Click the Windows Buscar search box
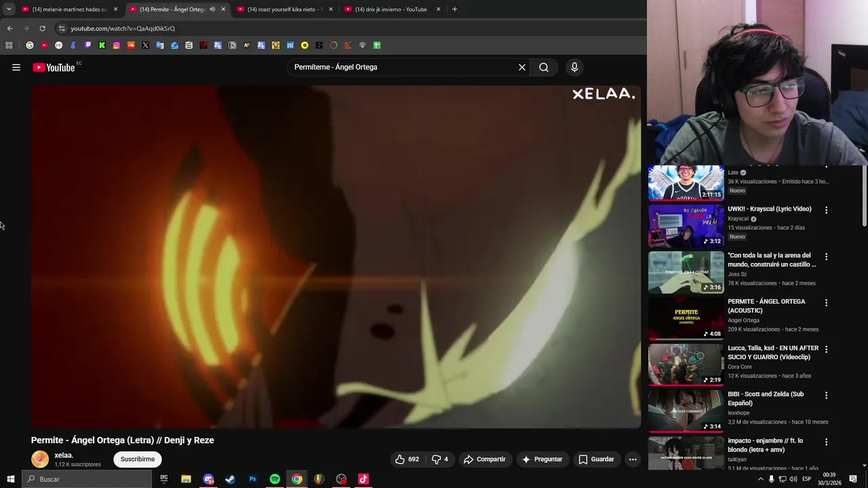 [87, 479]
